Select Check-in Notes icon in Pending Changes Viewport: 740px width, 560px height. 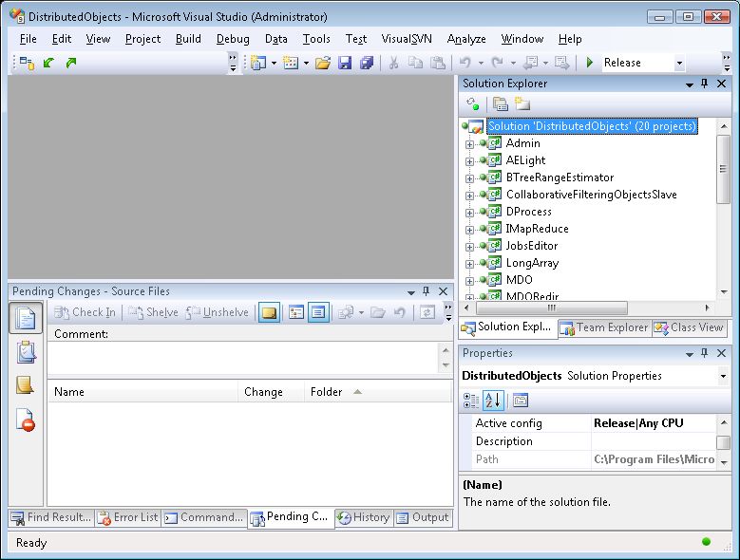25,385
